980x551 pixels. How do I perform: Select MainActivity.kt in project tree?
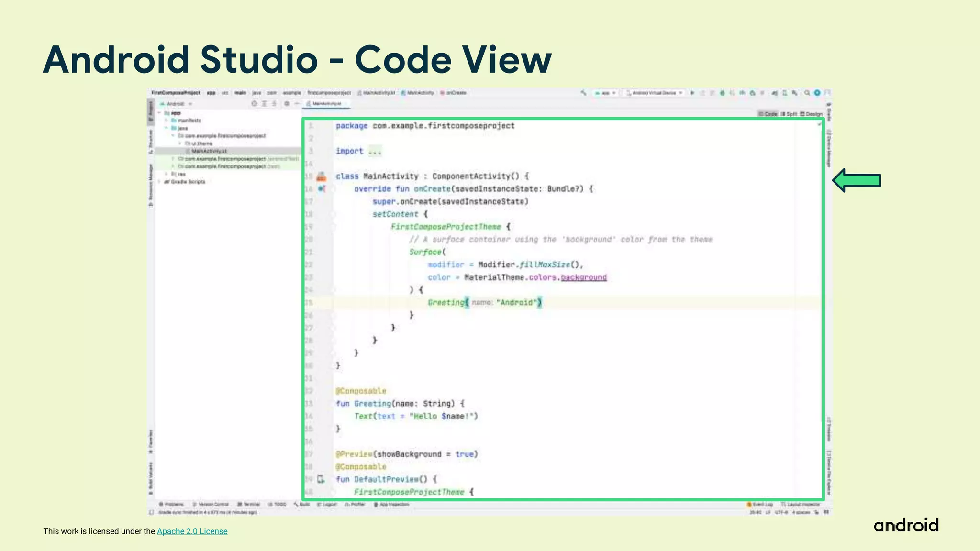pyautogui.click(x=209, y=151)
